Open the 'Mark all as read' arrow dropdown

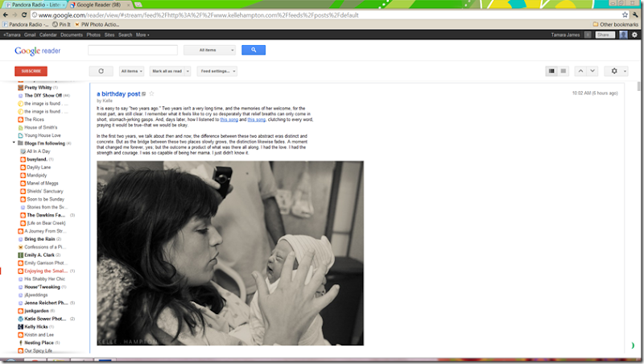188,71
